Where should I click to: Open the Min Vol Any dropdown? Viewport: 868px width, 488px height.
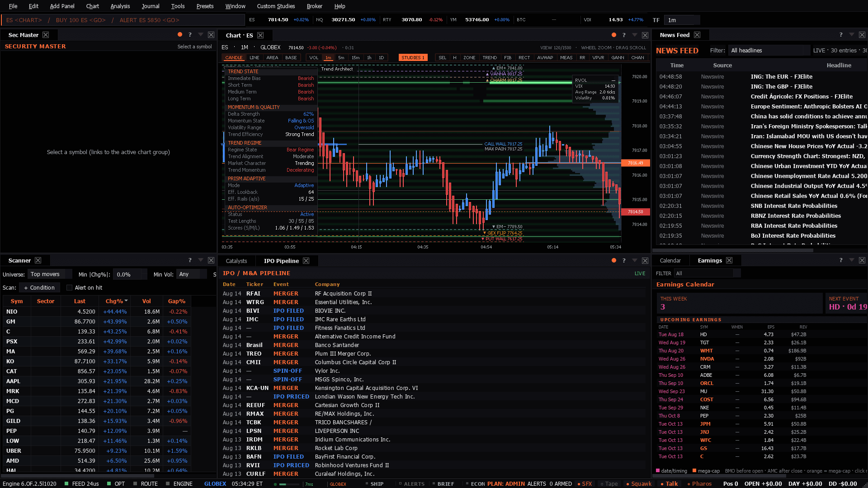click(191, 274)
